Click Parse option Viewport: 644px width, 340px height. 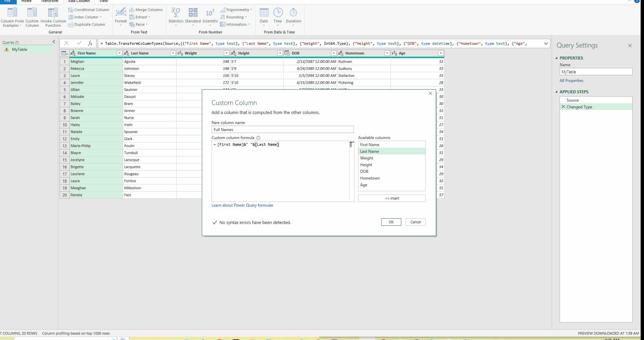(x=138, y=24)
